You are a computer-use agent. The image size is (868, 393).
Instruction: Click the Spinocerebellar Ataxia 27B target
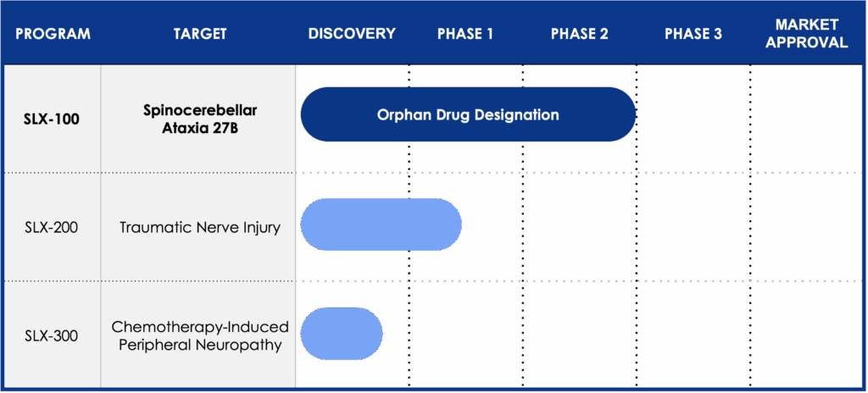pyautogui.click(x=200, y=120)
